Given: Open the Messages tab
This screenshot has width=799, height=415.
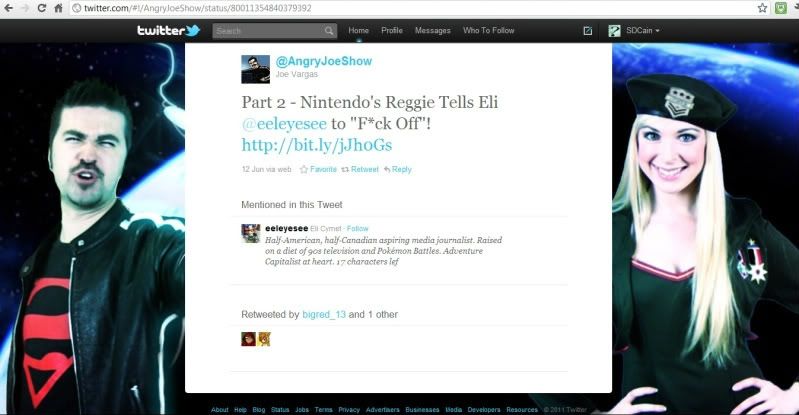Looking at the screenshot, I should (433, 31).
